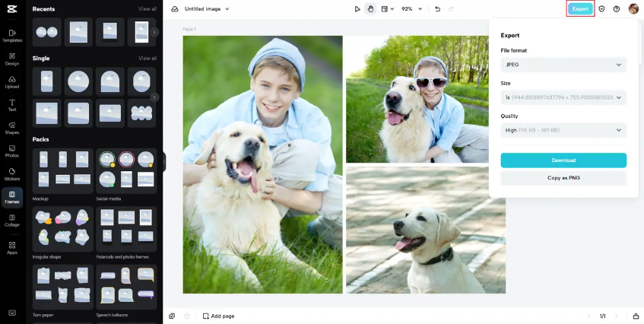The height and width of the screenshot is (324, 644).
Task: Choose the circle frame under Single
Action: (78, 81)
